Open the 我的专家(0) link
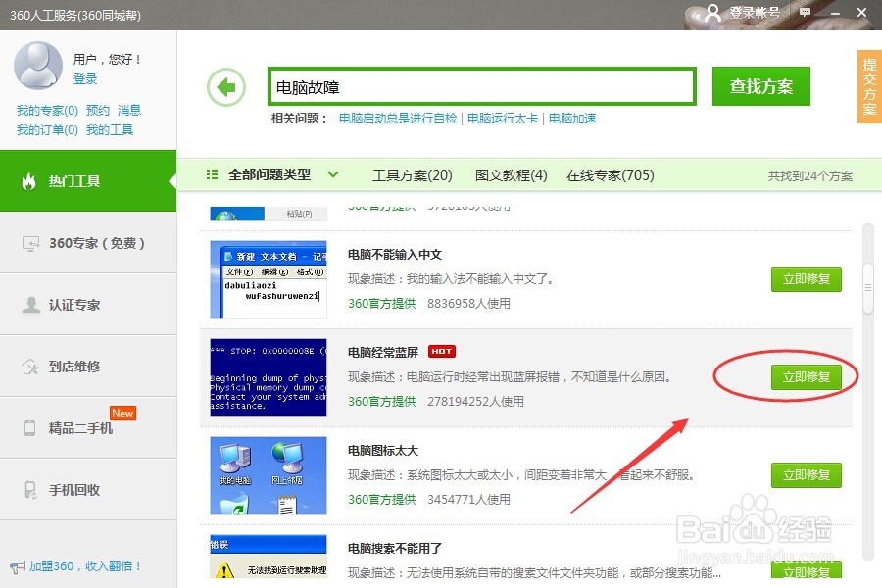 point(47,111)
